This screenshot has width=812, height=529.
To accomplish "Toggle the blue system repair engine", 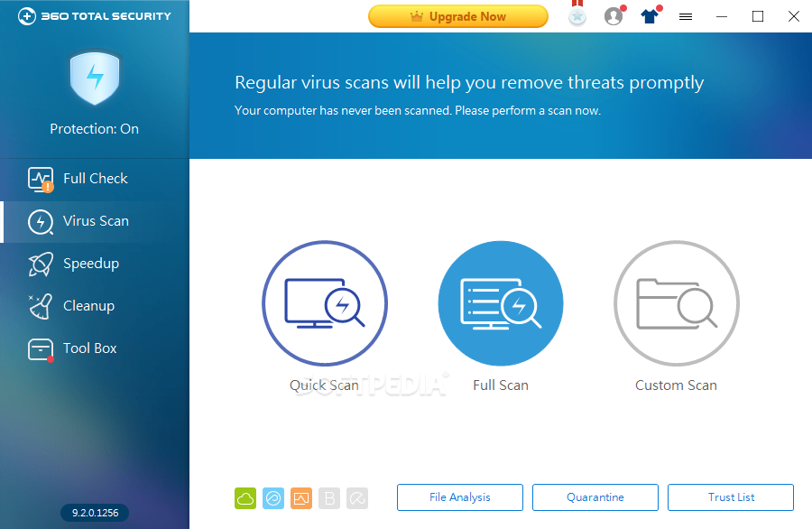I will pyautogui.click(x=273, y=498).
